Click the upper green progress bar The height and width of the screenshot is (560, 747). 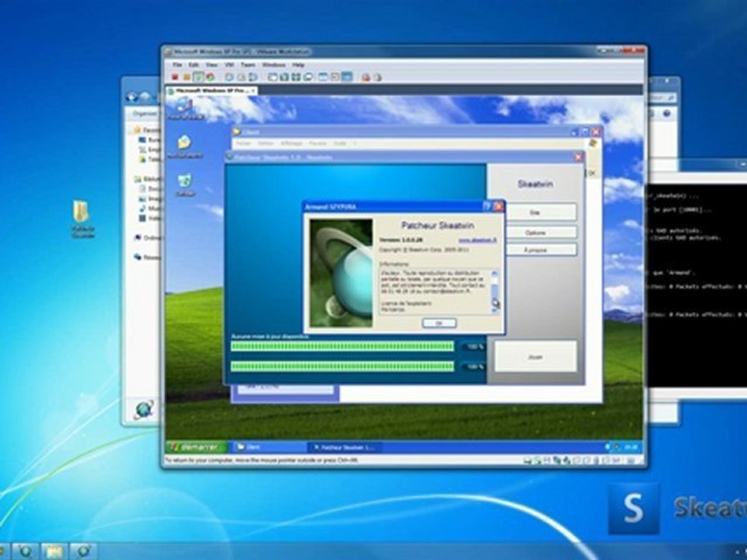342,346
